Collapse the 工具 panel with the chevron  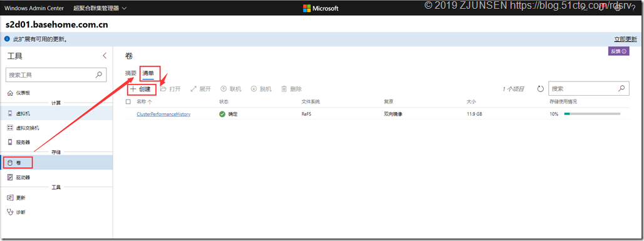point(105,56)
